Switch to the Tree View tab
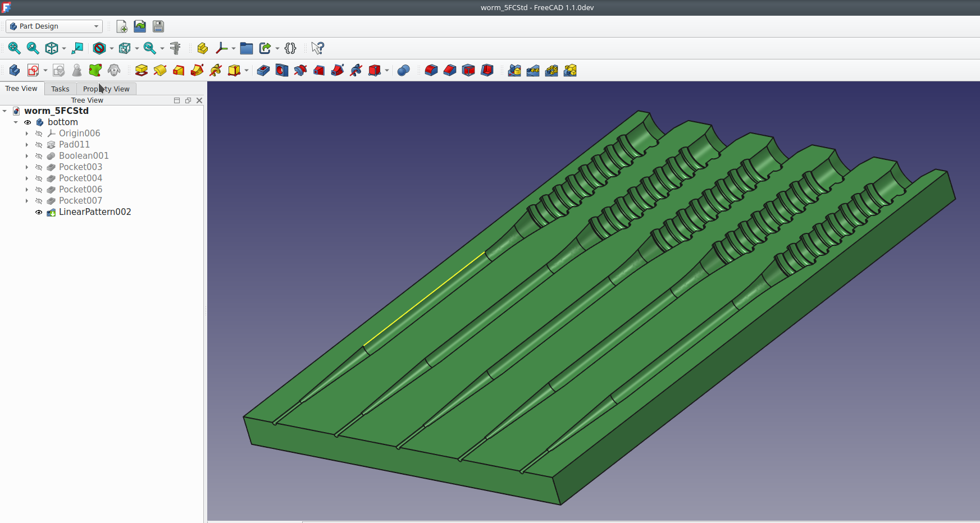Image resolution: width=980 pixels, height=523 pixels. click(21, 89)
